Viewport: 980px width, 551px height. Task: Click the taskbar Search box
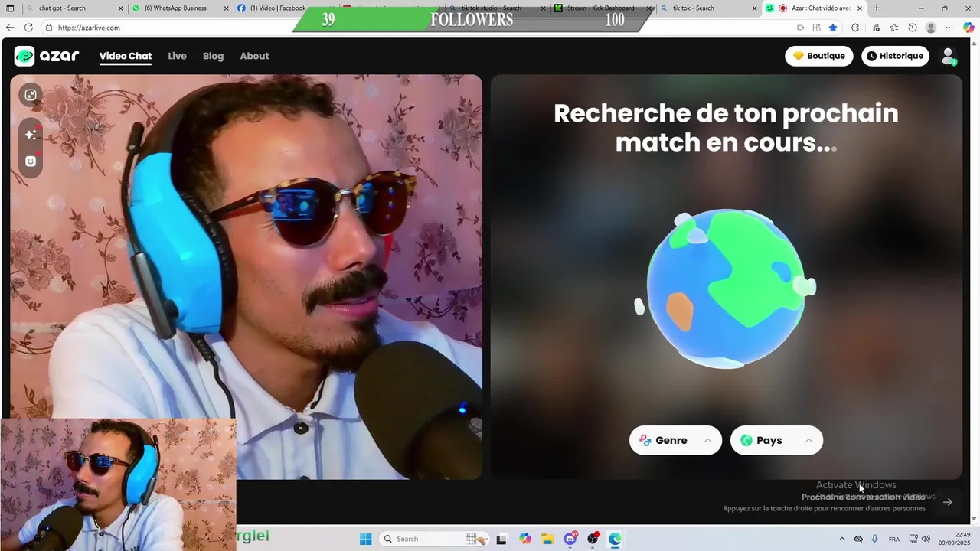pos(435,539)
